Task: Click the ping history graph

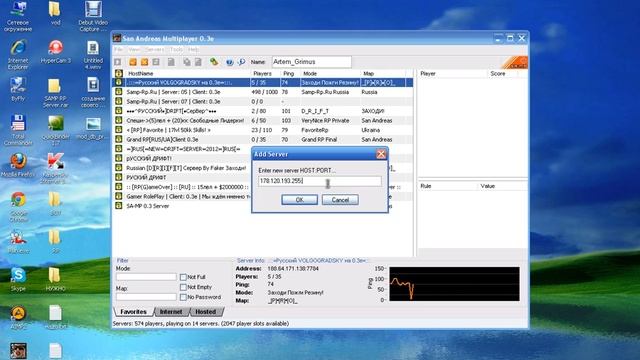Action: [x=454, y=284]
